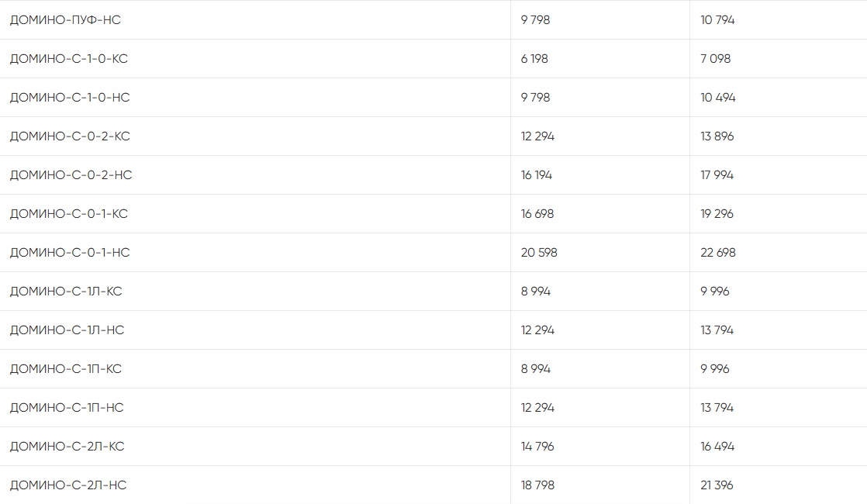Viewport: 867px width, 504px height.
Task: Select the ДОМИНО-С-2Л-КС product name
Action: (x=67, y=447)
